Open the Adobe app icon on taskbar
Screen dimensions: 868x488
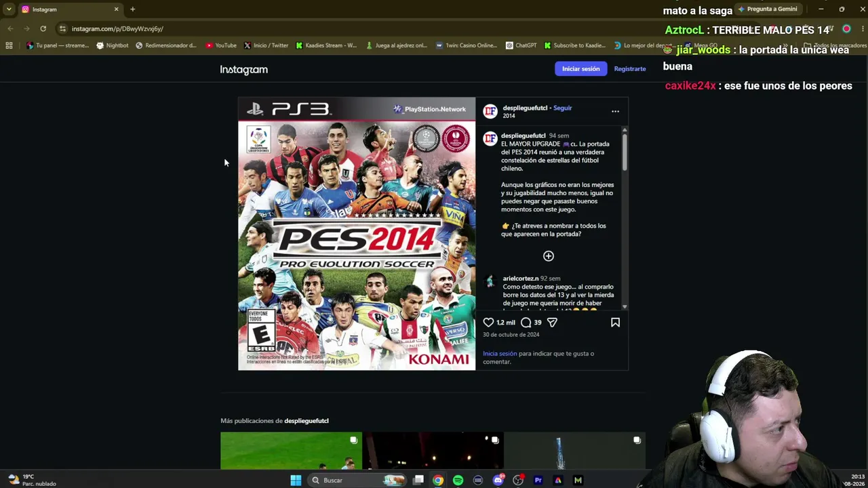[558, 481]
